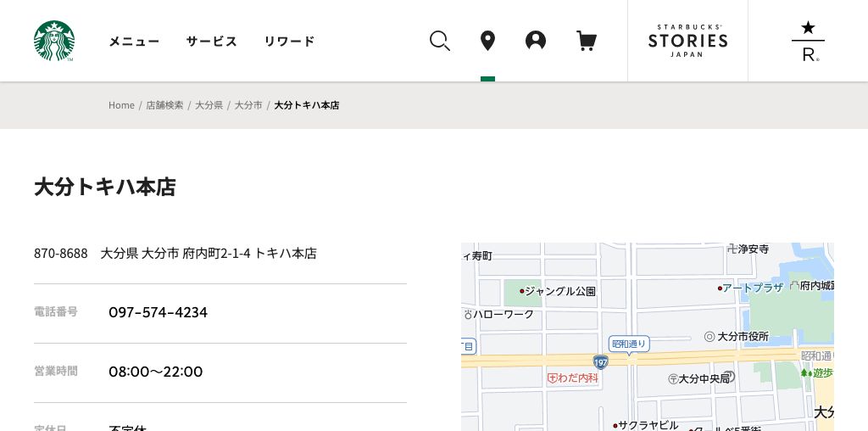Viewport: 868px width, 431px height.
Task: Click the 営業時間 label
Action: click(56, 371)
